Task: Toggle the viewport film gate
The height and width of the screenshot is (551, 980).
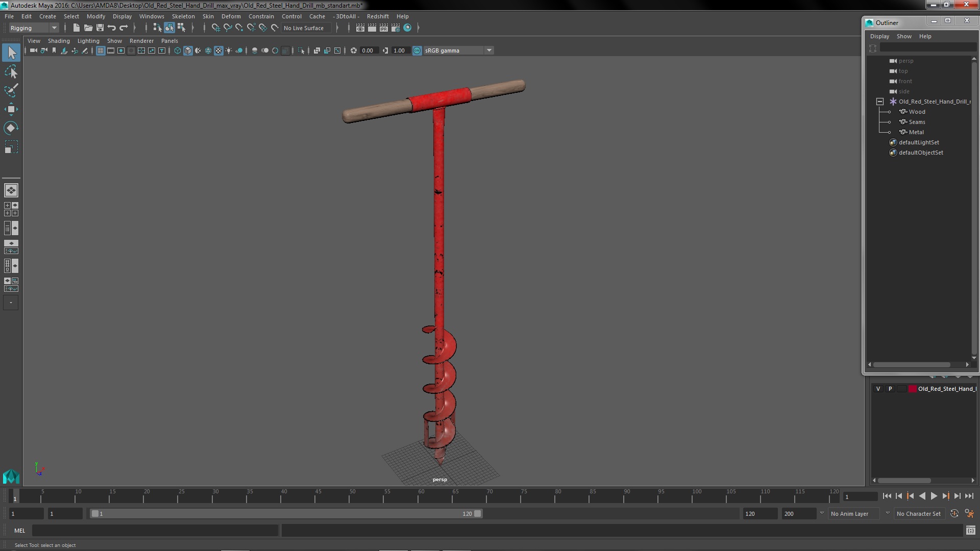Action: 111,51
